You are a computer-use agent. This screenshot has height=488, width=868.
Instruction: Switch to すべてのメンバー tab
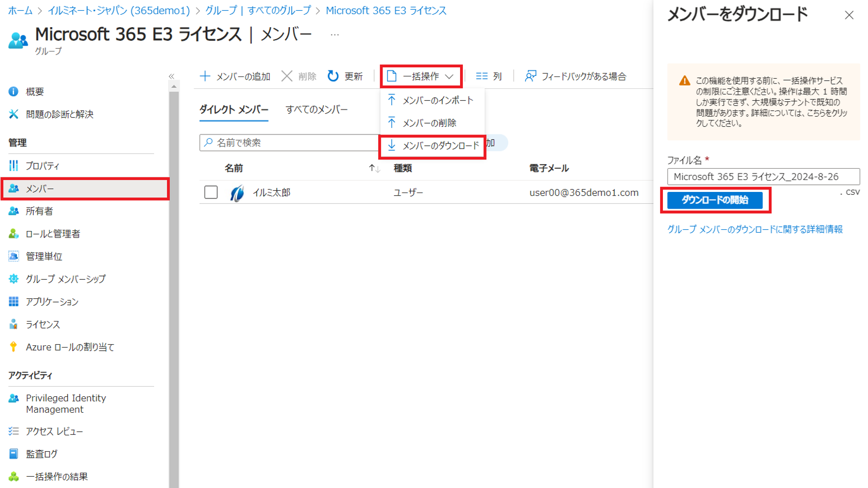point(317,110)
